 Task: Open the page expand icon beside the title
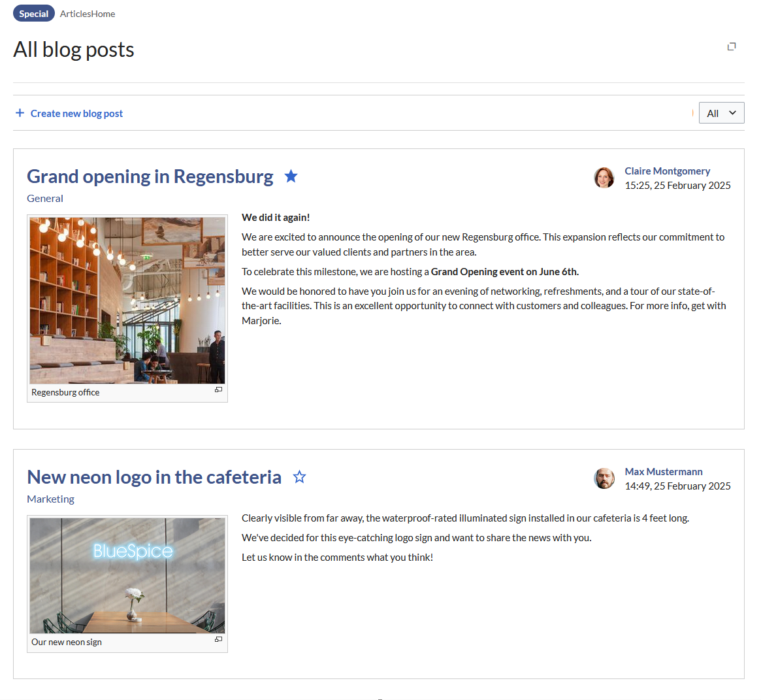click(x=732, y=46)
